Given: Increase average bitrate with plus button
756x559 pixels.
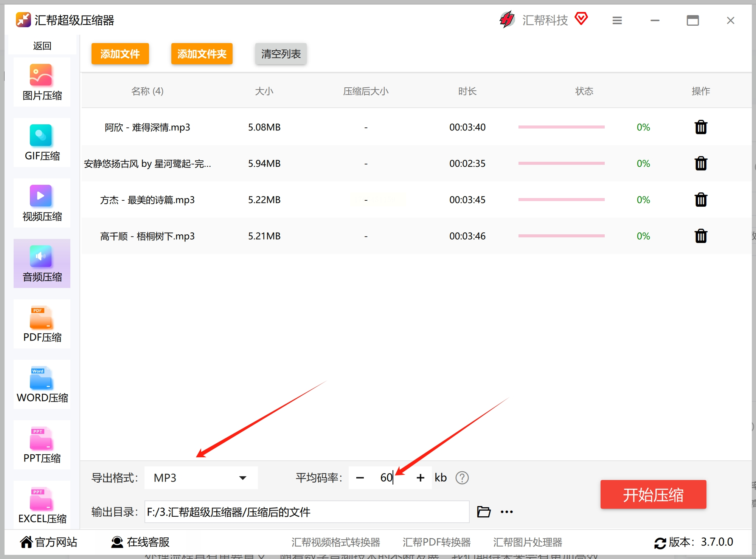Looking at the screenshot, I should (x=420, y=478).
